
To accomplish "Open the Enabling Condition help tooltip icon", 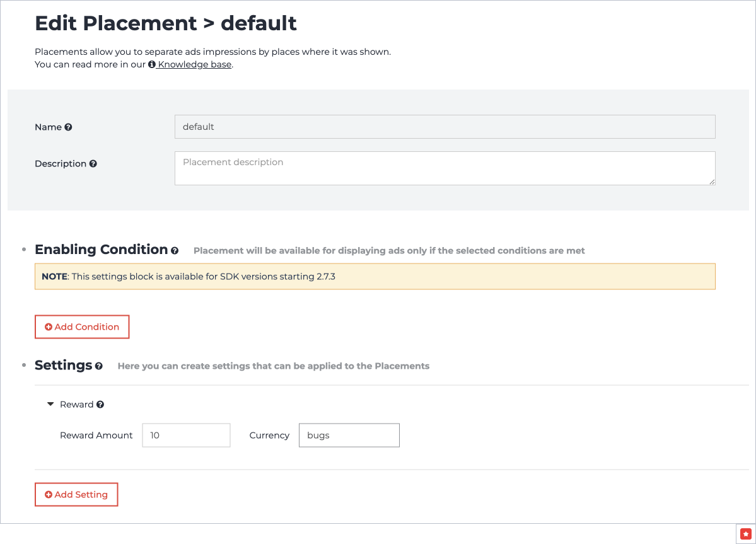I will tap(175, 251).
